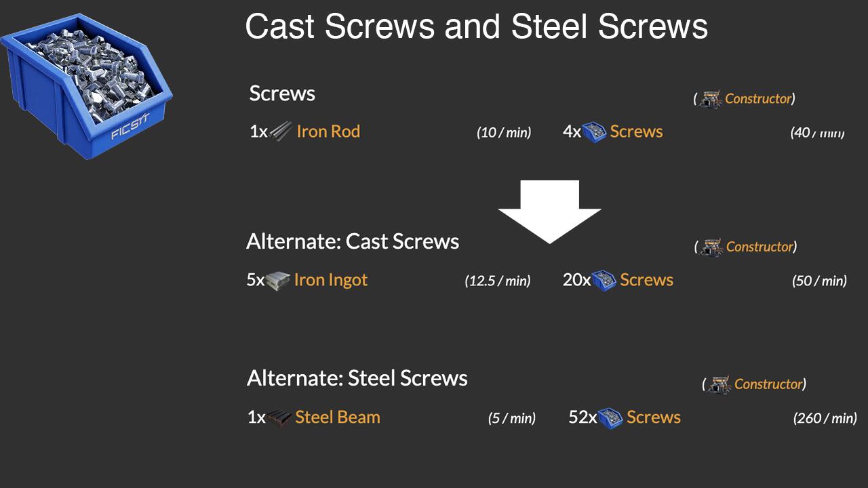This screenshot has height=488, width=868.
Task: Open the Steel Beam link
Action: 338,417
